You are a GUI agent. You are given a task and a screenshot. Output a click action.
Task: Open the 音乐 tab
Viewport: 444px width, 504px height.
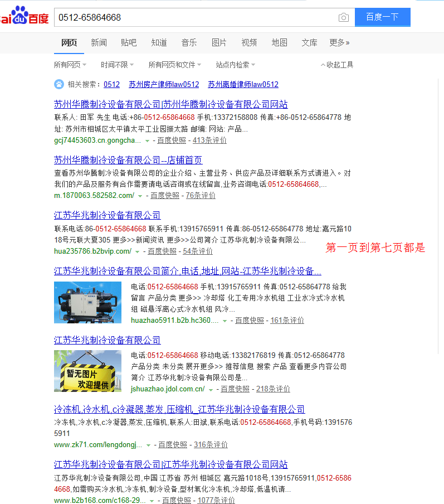click(x=189, y=42)
